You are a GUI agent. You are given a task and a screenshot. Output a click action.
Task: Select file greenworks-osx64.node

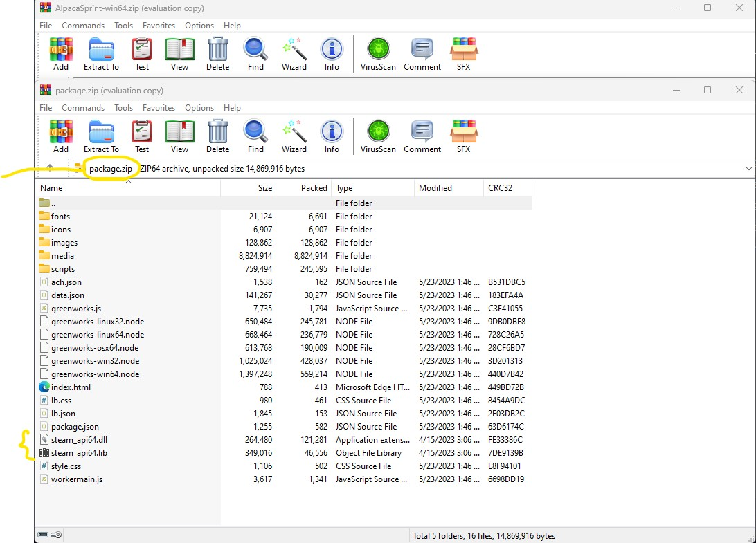(x=285, y=347)
